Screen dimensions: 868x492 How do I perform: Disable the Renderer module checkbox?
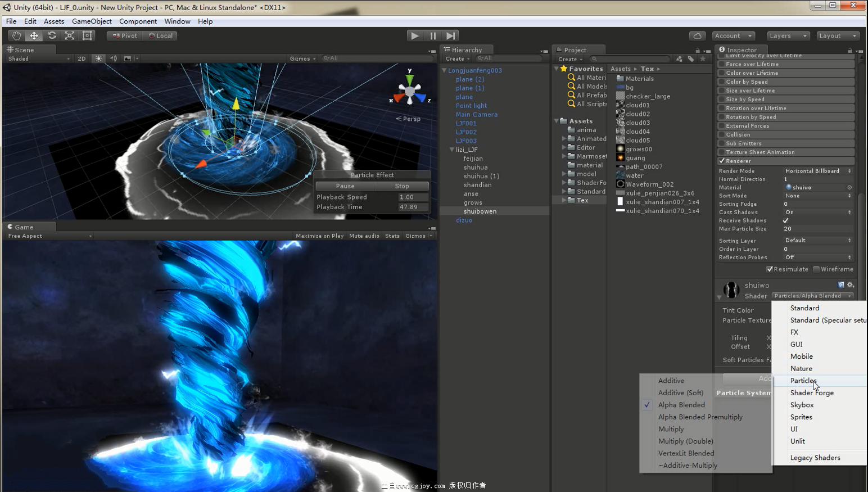click(x=721, y=161)
